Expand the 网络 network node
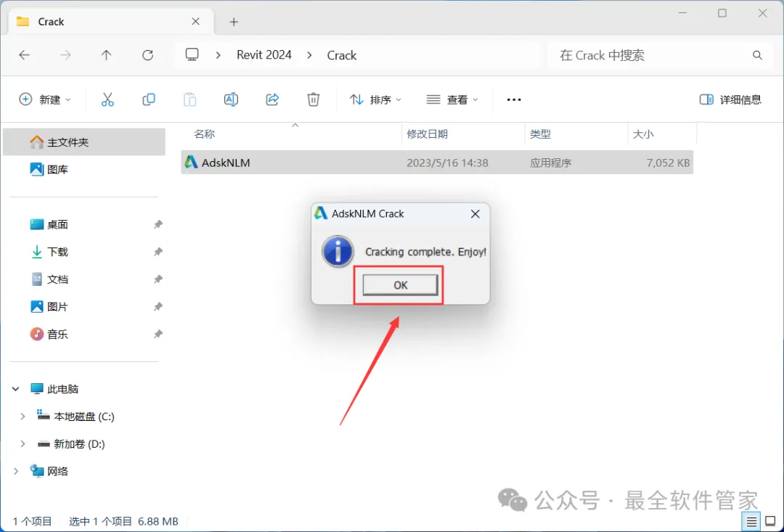The image size is (784, 532). 15,471
